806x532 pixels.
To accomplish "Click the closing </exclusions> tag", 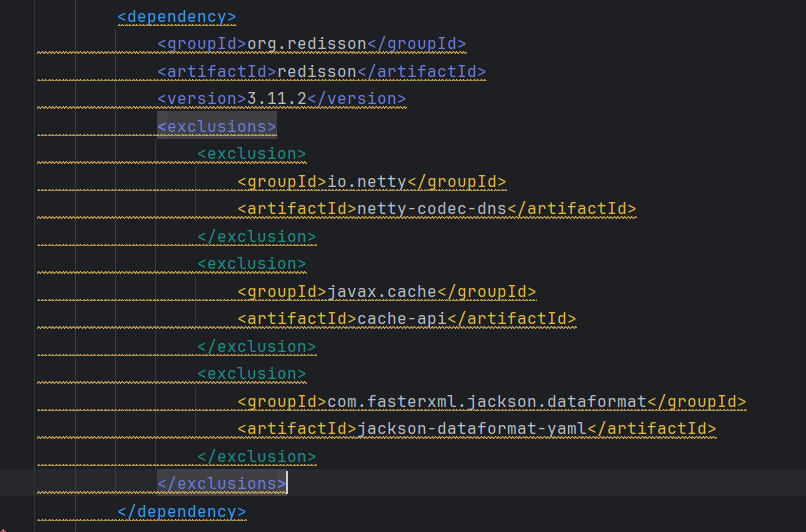I will [x=222, y=484].
